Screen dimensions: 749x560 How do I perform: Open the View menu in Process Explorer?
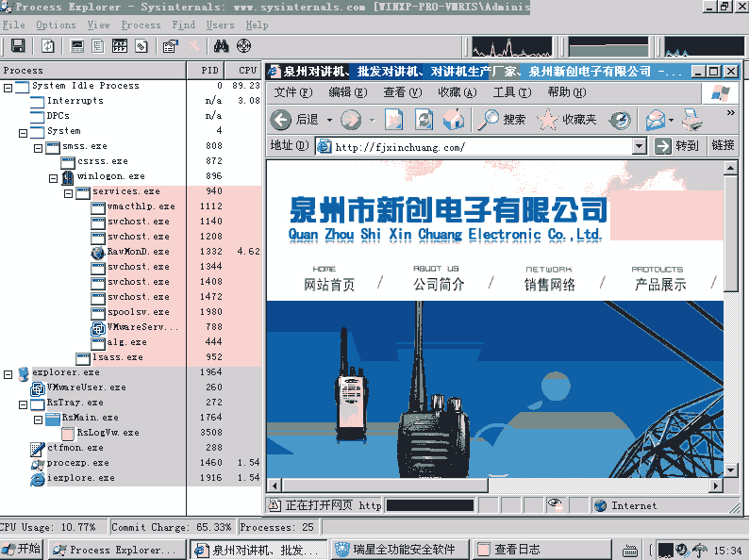(98, 25)
